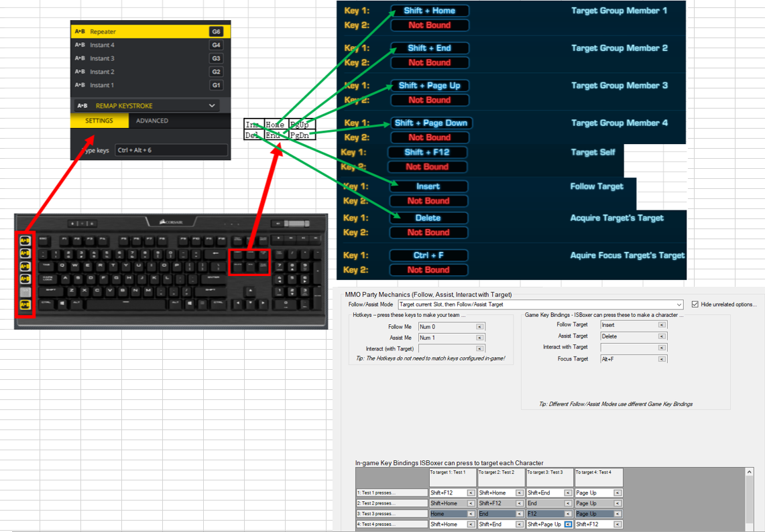This screenshot has width=765, height=532.
Task: Select the Instant 4 action row
Action: [x=150, y=45]
